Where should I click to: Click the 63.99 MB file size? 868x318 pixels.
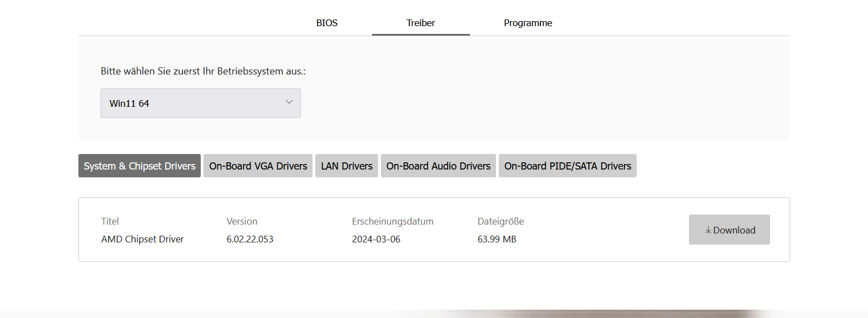pos(497,240)
